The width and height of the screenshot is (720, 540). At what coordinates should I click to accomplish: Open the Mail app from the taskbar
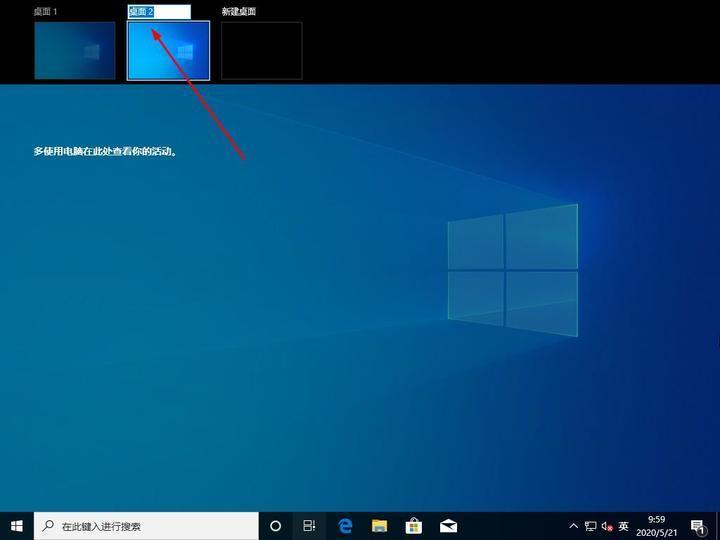[448, 525]
